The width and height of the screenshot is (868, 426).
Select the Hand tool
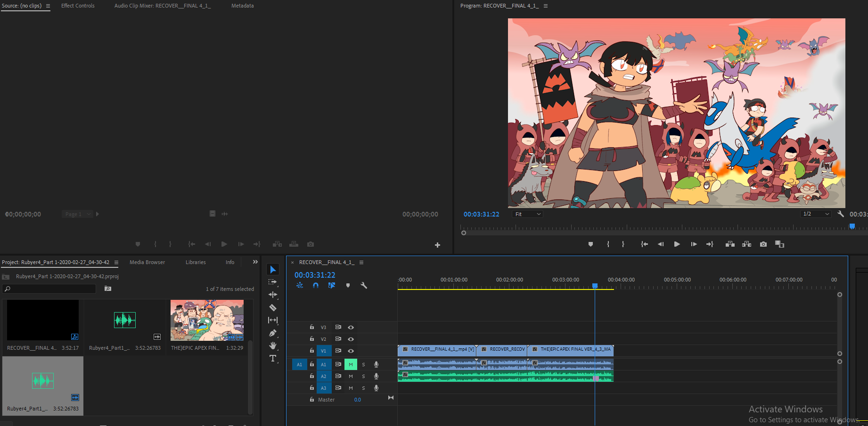coord(273,346)
